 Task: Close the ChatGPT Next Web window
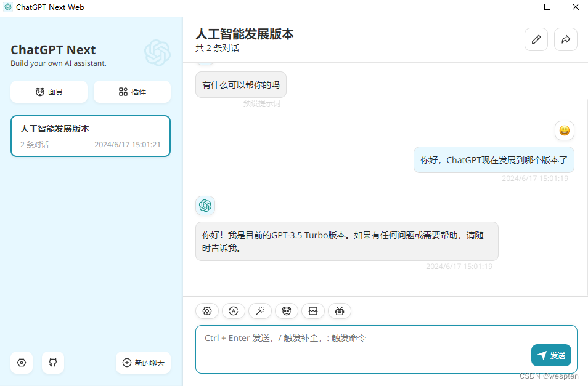(x=576, y=7)
